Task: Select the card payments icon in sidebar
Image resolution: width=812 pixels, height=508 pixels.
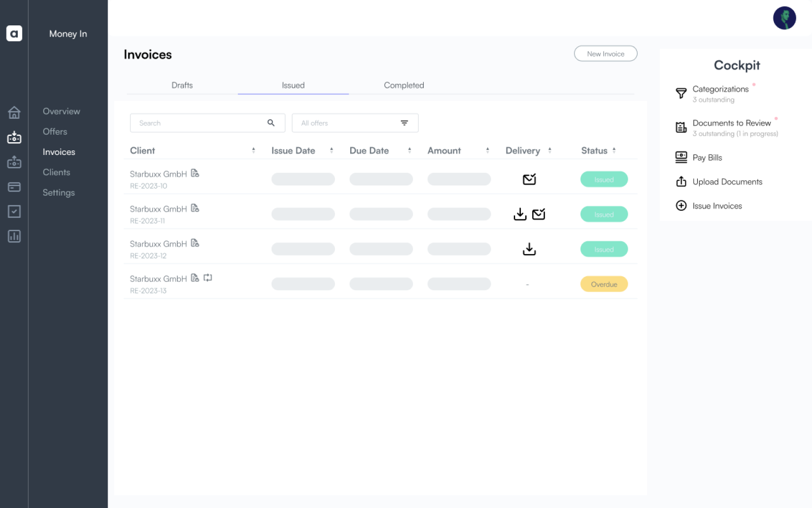Action: click(x=14, y=187)
